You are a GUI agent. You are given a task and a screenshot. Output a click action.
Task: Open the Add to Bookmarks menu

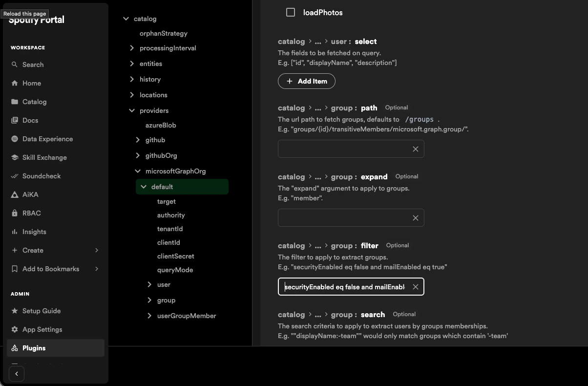(56, 269)
